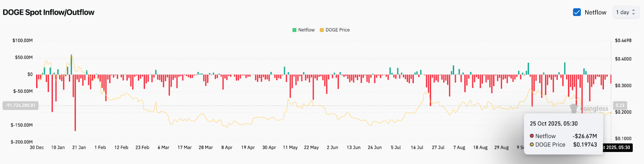Click the DOGE Spot Inflow/Outflow title
The image size is (644, 164).
click(x=48, y=12)
